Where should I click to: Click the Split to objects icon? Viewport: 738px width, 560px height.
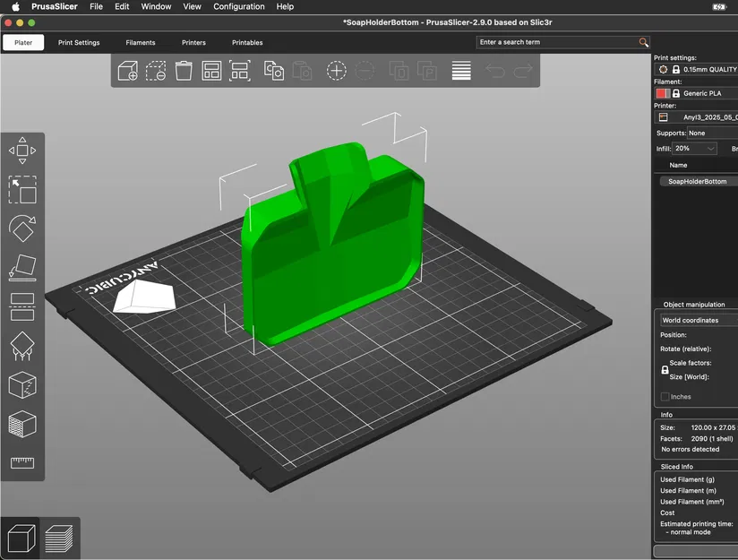click(x=399, y=71)
